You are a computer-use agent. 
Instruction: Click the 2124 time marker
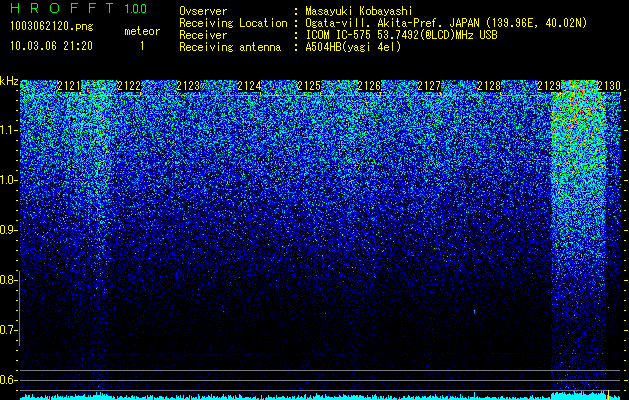pos(249,86)
